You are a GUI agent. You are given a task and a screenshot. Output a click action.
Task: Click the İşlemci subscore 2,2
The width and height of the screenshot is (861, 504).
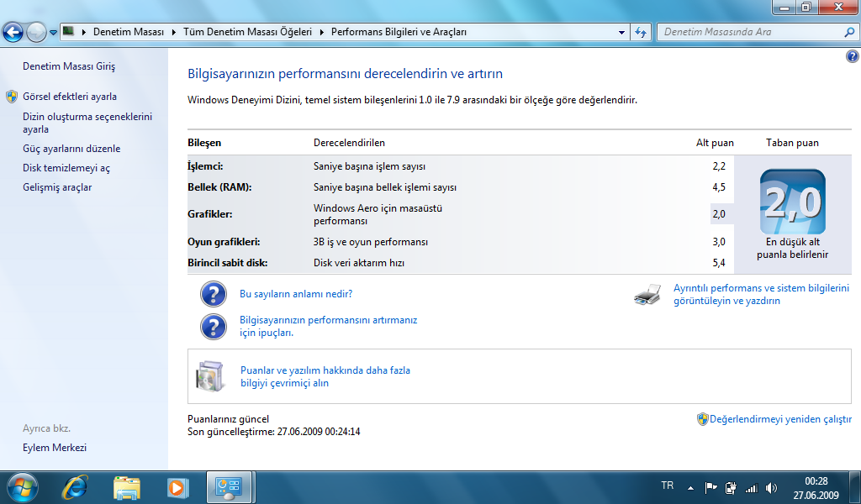719,166
